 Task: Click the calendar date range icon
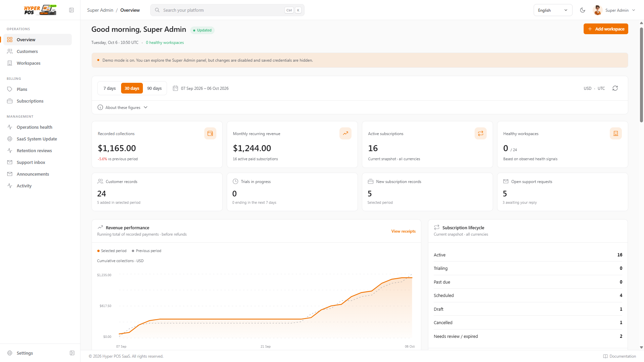175,88
